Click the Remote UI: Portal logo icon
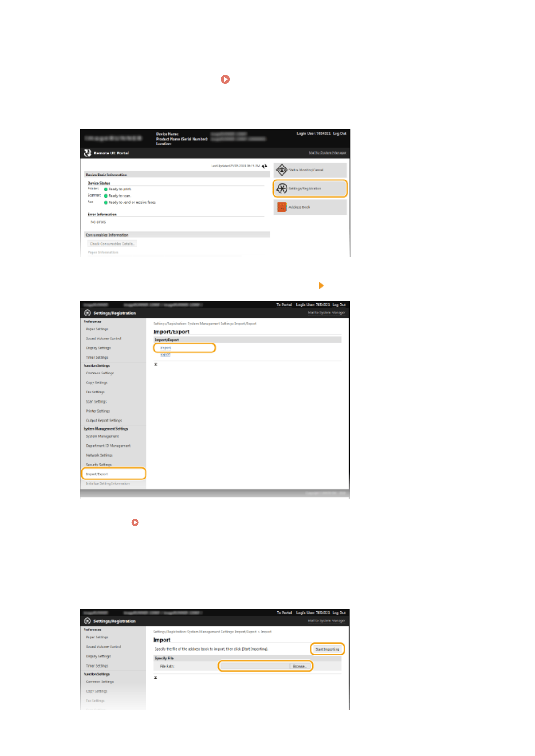Image resolution: width=535 pixels, height=756 pixels. (x=87, y=153)
